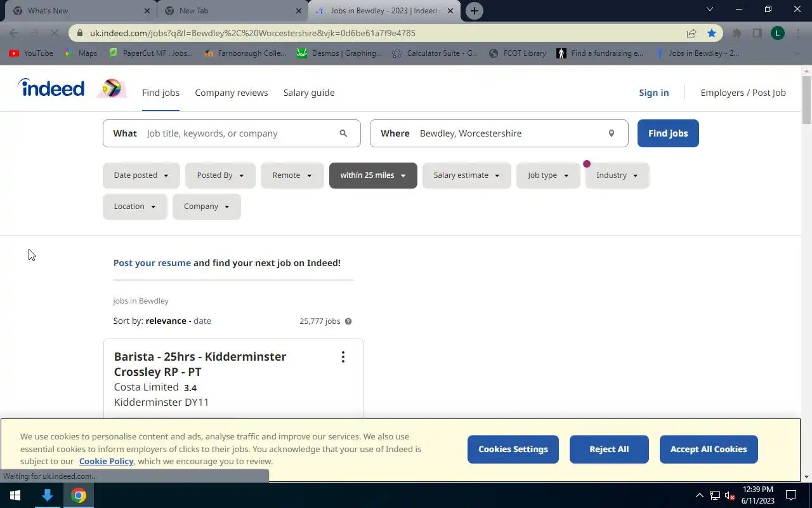This screenshot has height=508, width=812.
Task: Open the within 25 miles dropdown
Action: coord(373,175)
